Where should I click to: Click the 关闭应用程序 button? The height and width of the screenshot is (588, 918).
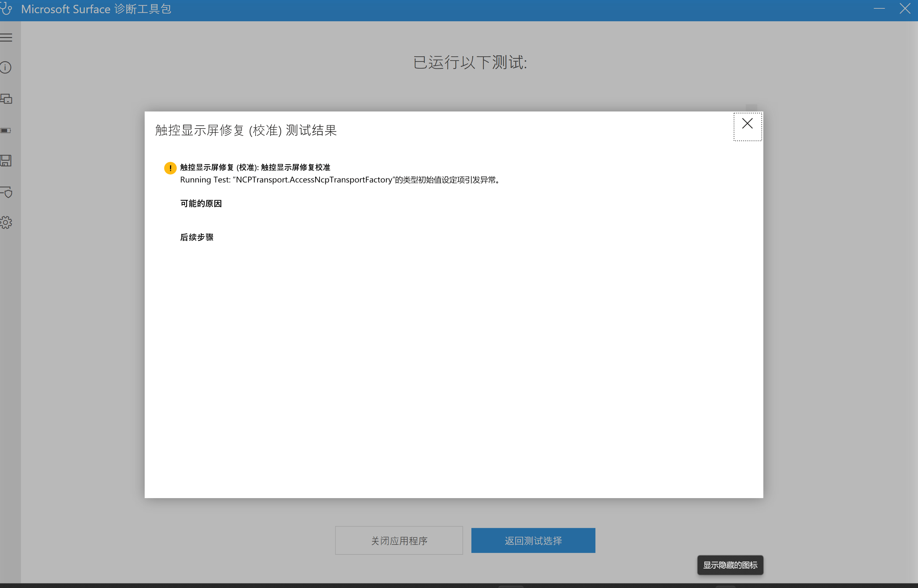(x=399, y=540)
